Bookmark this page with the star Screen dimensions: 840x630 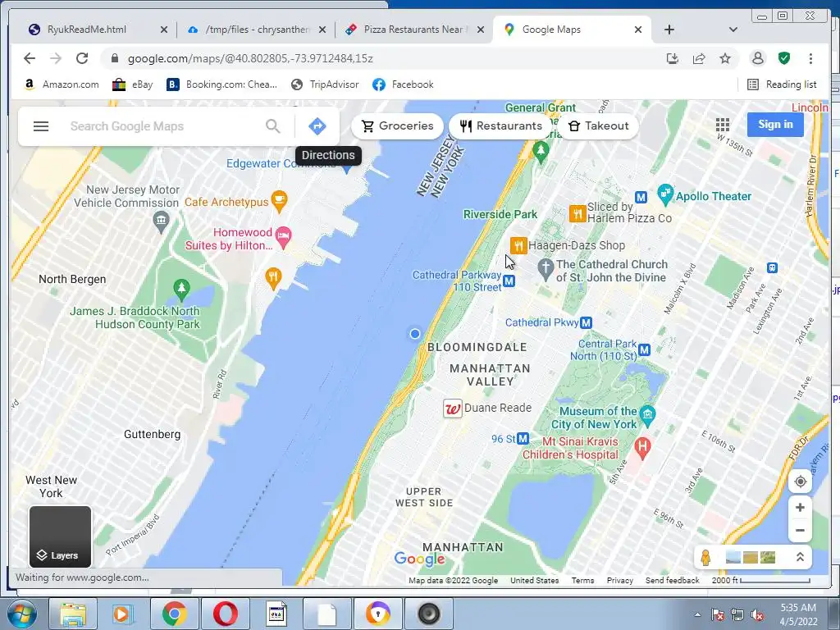[725, 58]
